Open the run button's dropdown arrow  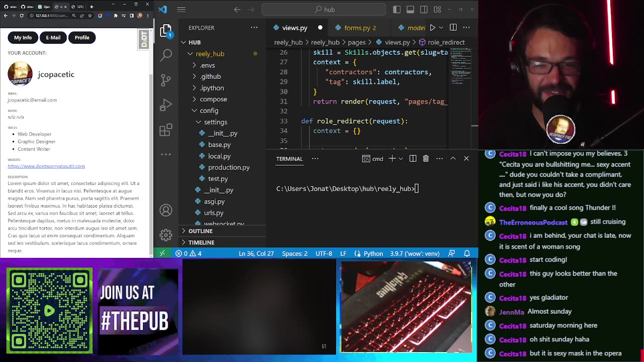[441, 28]
